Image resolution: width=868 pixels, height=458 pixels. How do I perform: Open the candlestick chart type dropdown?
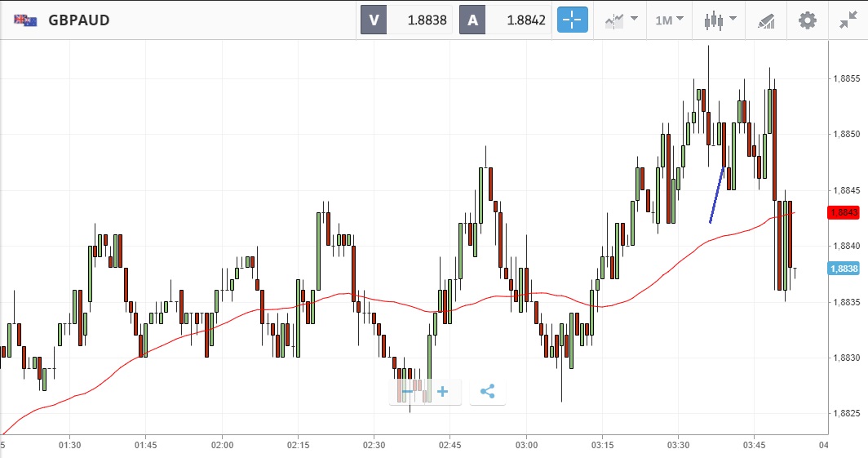(720, 20)
